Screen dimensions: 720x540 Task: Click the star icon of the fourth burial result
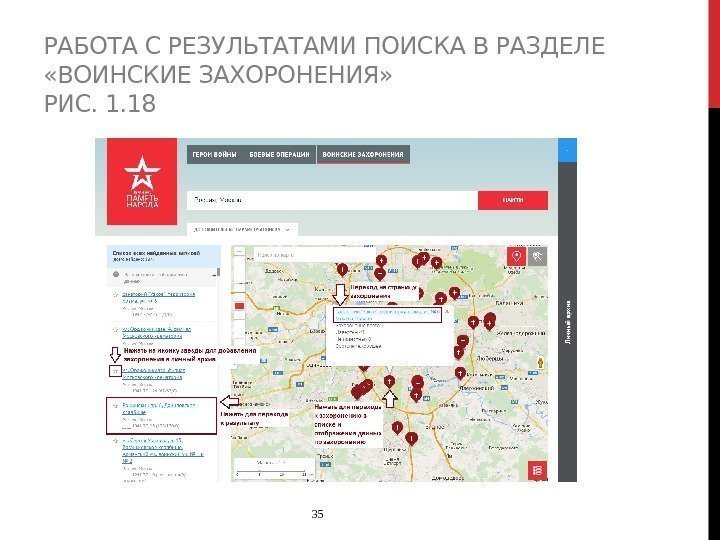116,406
